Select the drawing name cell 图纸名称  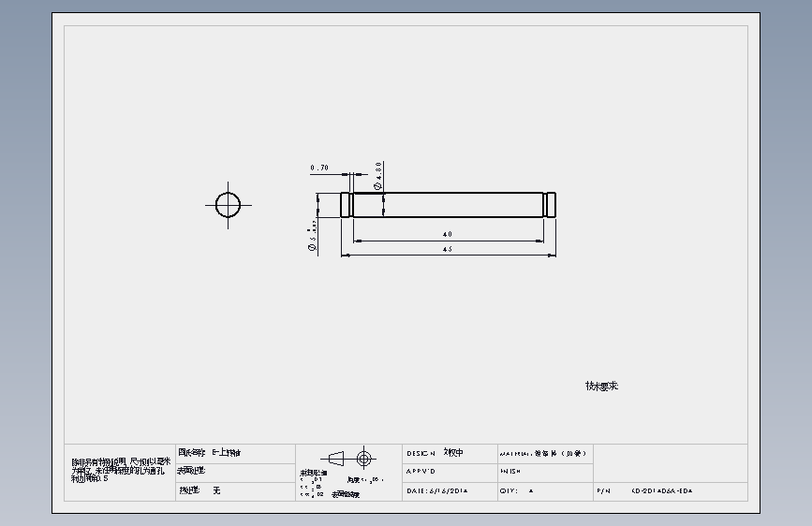236,454
